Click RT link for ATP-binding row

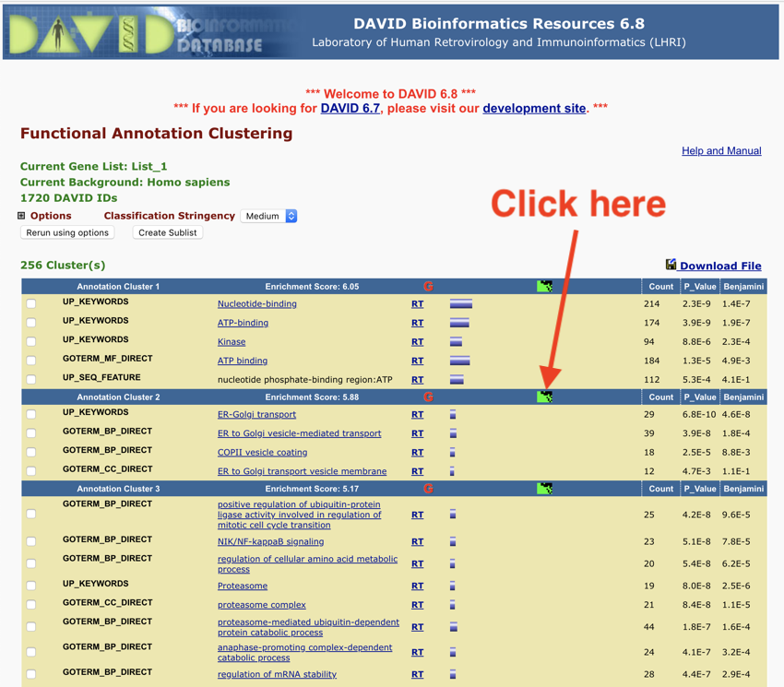point(417,323)
